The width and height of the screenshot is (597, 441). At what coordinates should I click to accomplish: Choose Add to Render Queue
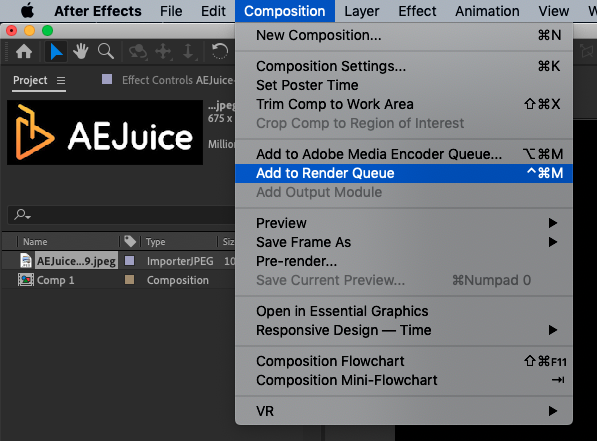(x=404, y=173)
